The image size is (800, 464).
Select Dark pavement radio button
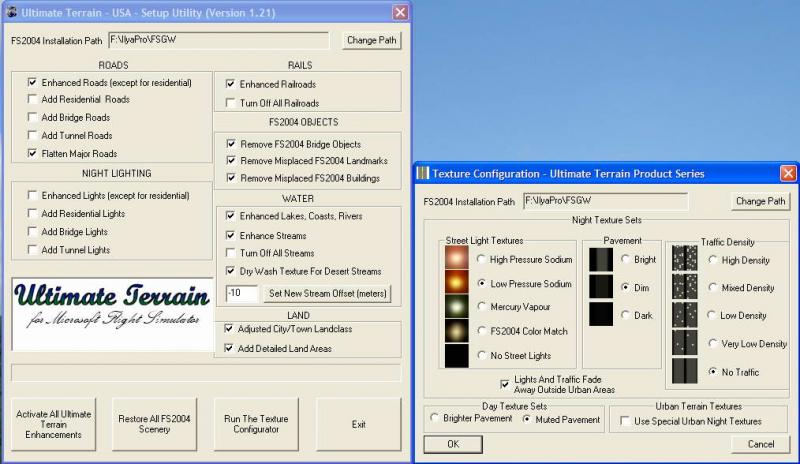626,315
